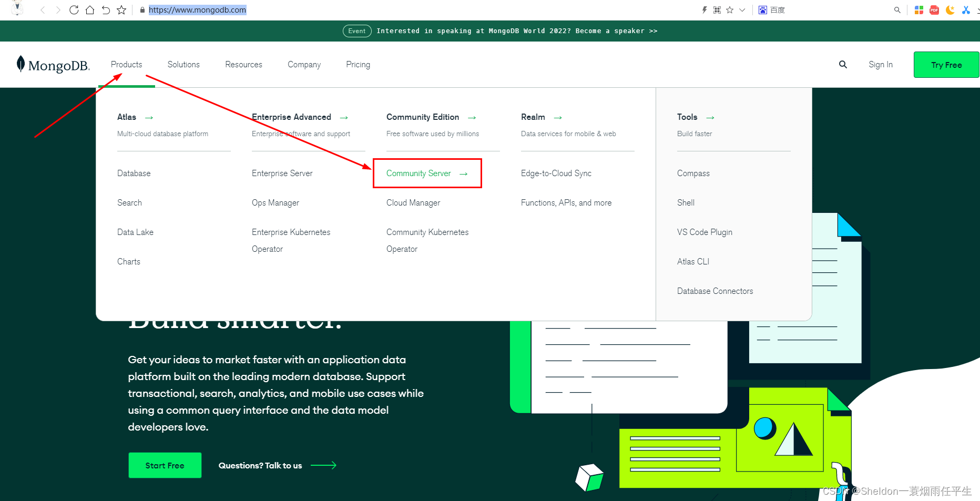The width and height of the screenshot is (980, 501).
Task: Open the Resources menu
Action: tap(243, 65)
